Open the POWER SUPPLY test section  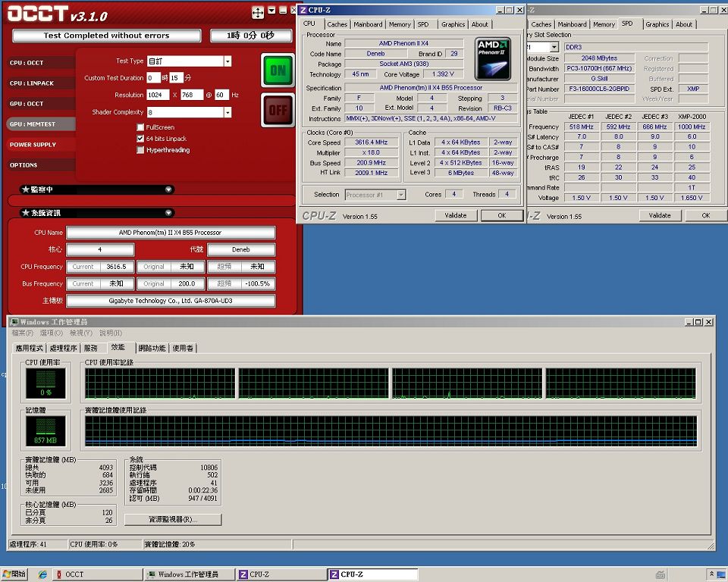pos(41,144)
